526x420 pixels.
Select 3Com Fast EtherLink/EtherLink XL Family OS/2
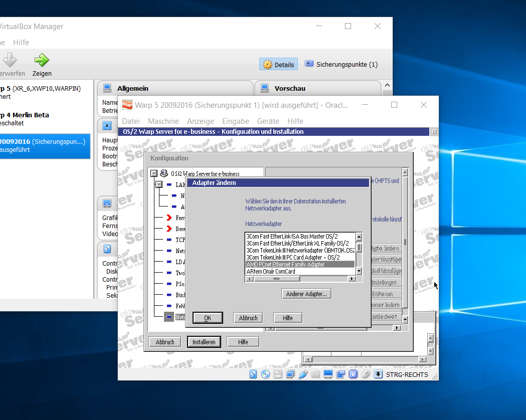pos(300,244)
